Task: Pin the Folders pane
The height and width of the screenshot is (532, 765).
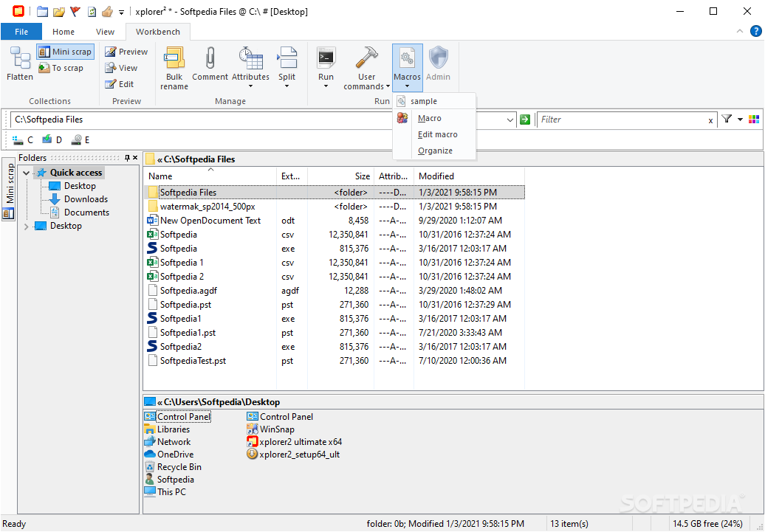Action: [127, 157]
